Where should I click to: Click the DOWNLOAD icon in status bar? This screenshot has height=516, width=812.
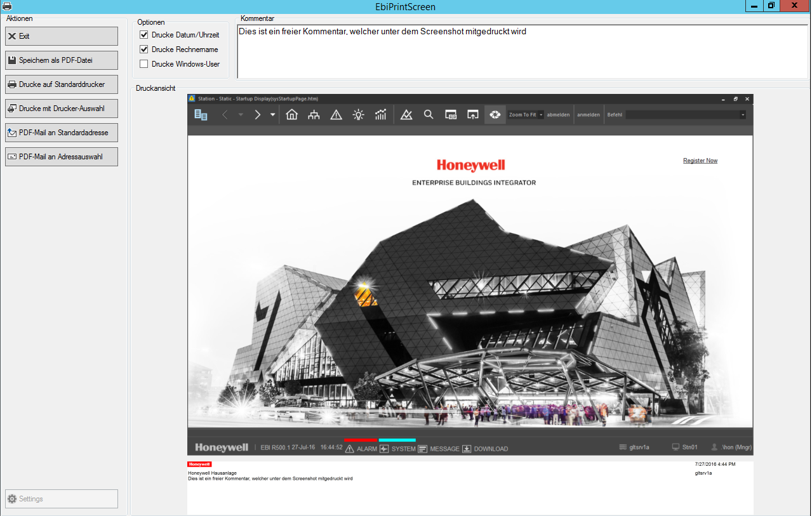click(x=467, y=449)
